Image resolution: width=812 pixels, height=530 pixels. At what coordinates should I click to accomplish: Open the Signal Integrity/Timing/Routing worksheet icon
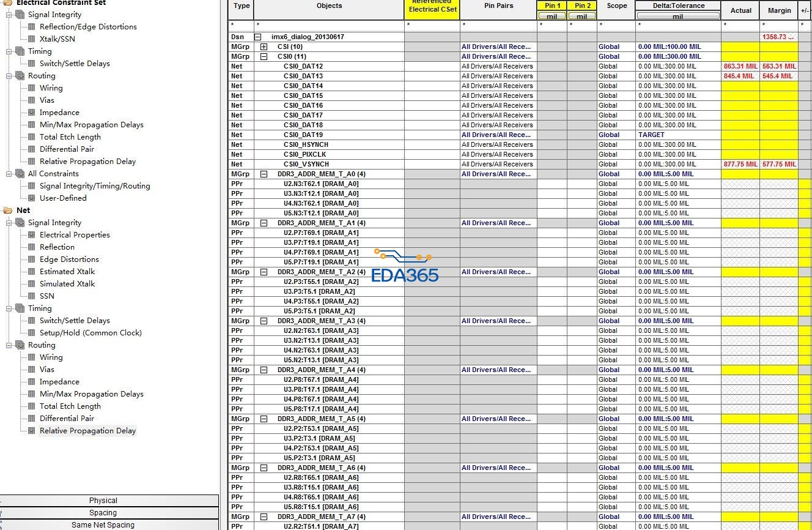32,186
